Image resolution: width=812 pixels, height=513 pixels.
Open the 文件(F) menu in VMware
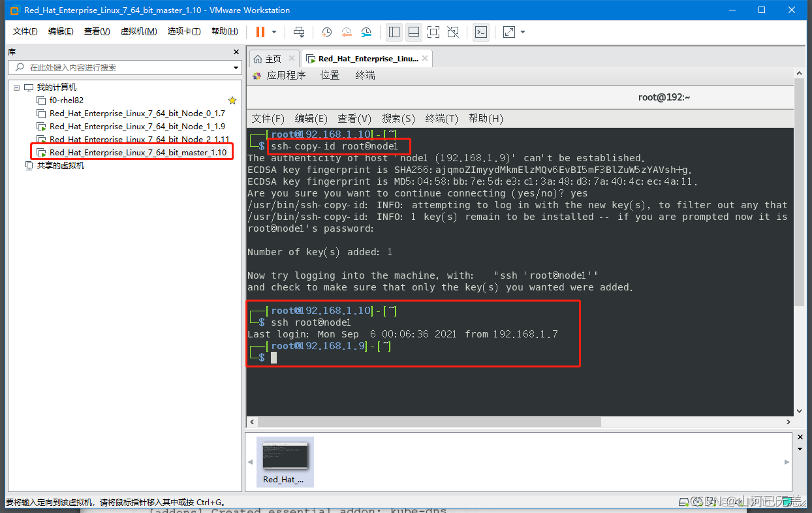(25, 32)
